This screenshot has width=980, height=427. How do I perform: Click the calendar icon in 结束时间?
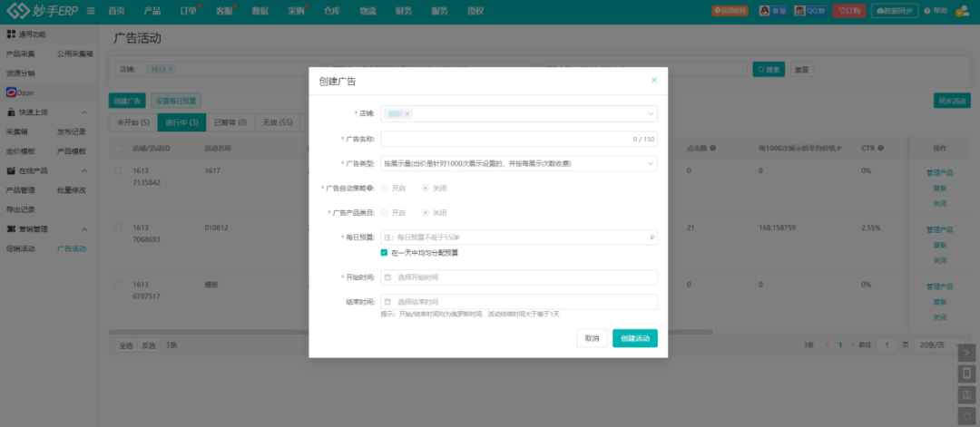[387, 302]
